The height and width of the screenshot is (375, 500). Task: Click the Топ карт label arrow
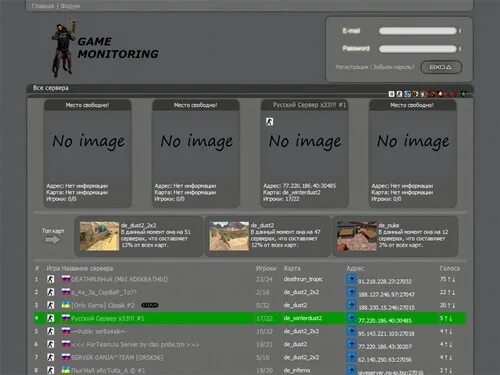(x=53, y=240)
